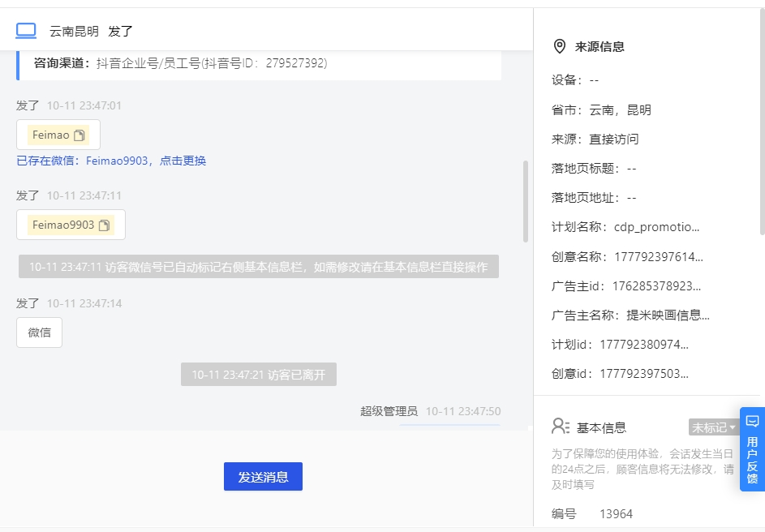This screenshot has height=532, width=765.
Task: Open the 用户反馈 side tab
Action: 752,449
